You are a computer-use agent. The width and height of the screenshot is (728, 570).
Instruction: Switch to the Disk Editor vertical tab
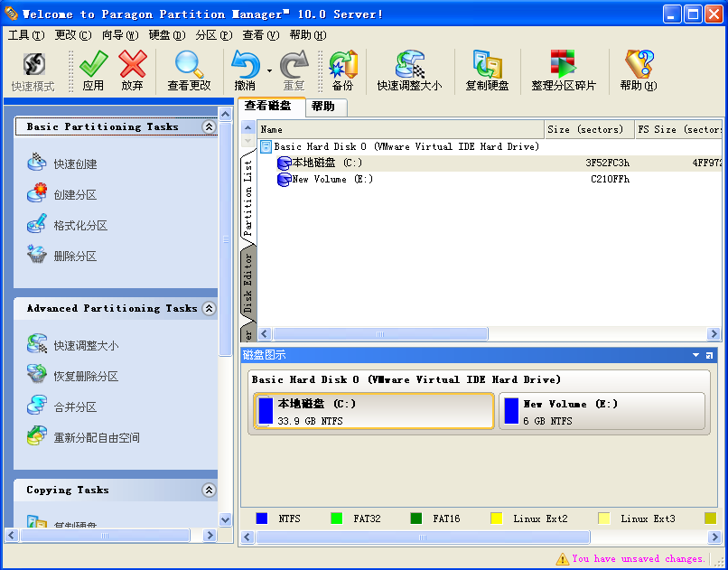click(x=247, y=283)
